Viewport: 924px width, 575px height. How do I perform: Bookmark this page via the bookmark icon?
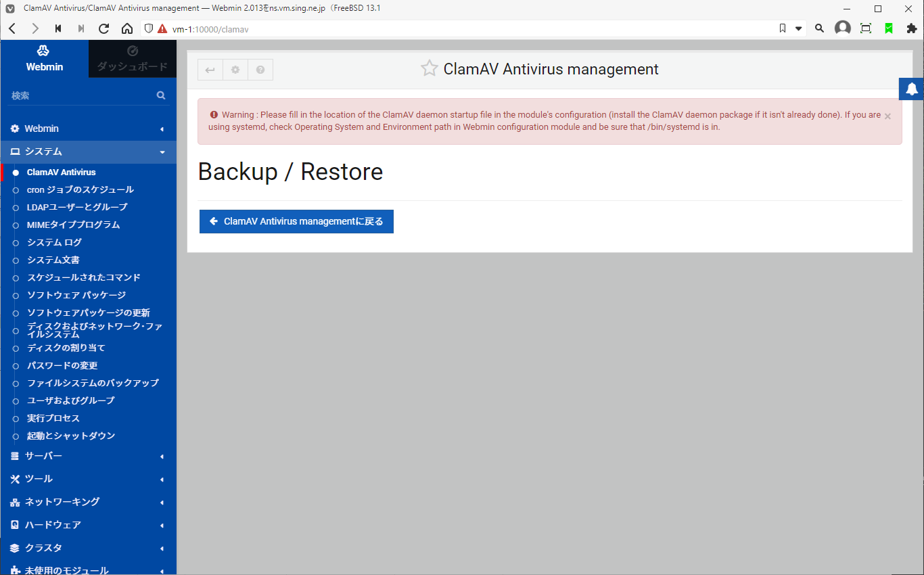783,28
